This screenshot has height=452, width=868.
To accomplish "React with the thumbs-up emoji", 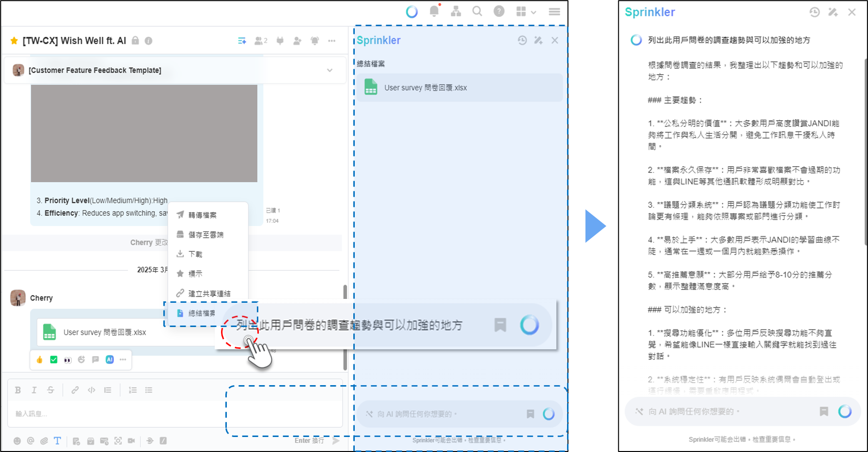I will 40,359.
